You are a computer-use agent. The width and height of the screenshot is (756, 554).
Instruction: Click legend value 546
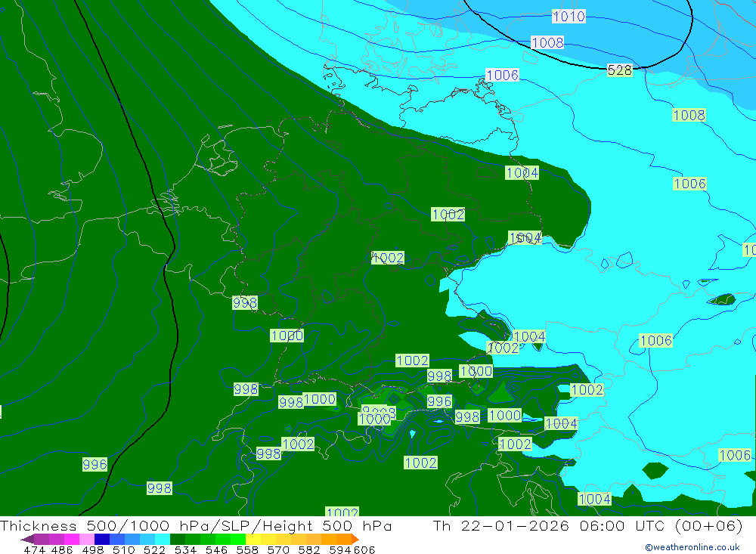click(x=216, y=549)
